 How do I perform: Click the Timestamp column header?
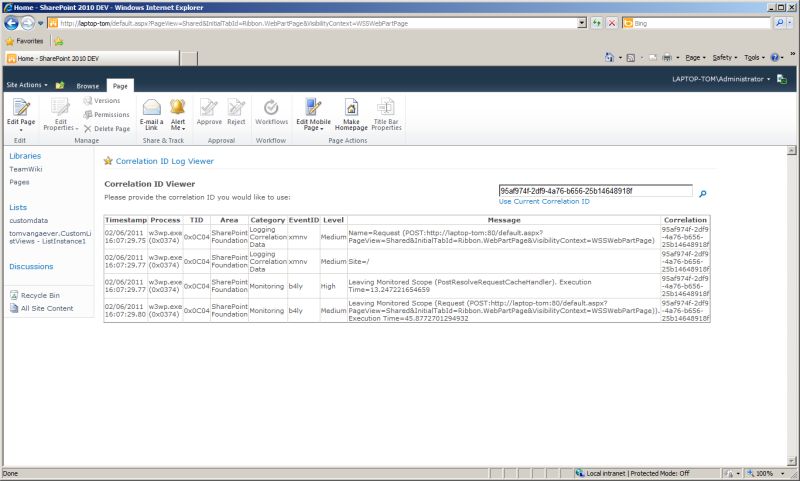(126, 220)
